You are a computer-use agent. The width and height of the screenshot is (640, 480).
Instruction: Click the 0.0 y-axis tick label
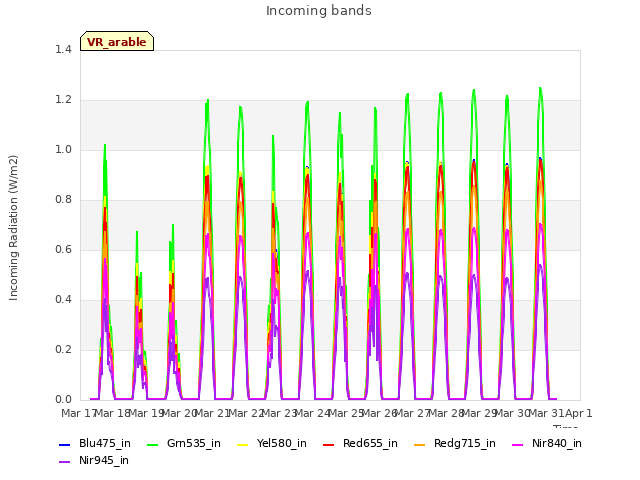tap(63, 400)
